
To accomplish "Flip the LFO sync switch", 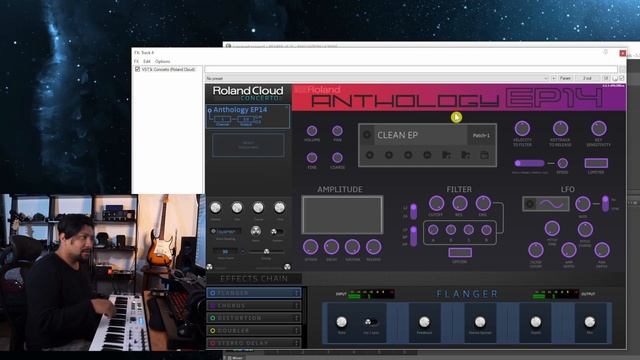I will tap(605, 204).
